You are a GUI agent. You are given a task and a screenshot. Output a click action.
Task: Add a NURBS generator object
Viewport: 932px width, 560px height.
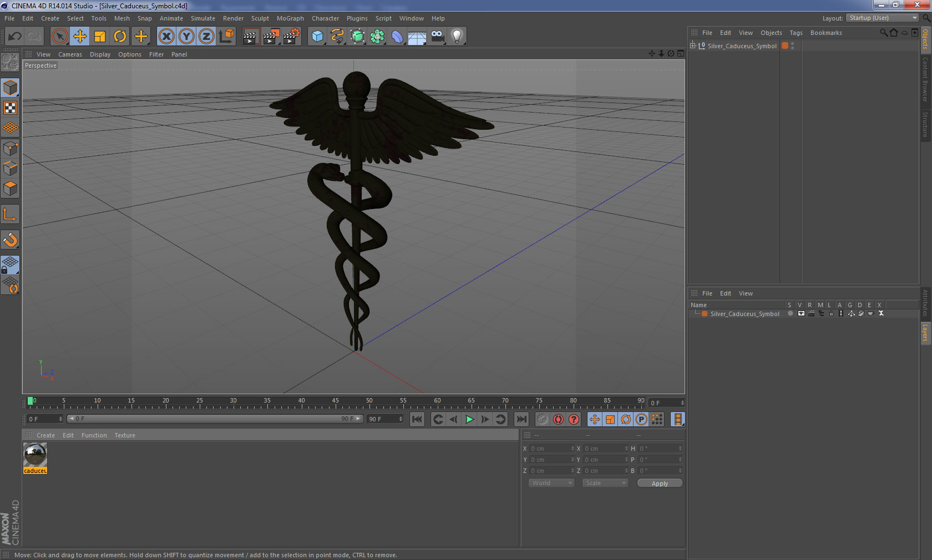(357, 37)
